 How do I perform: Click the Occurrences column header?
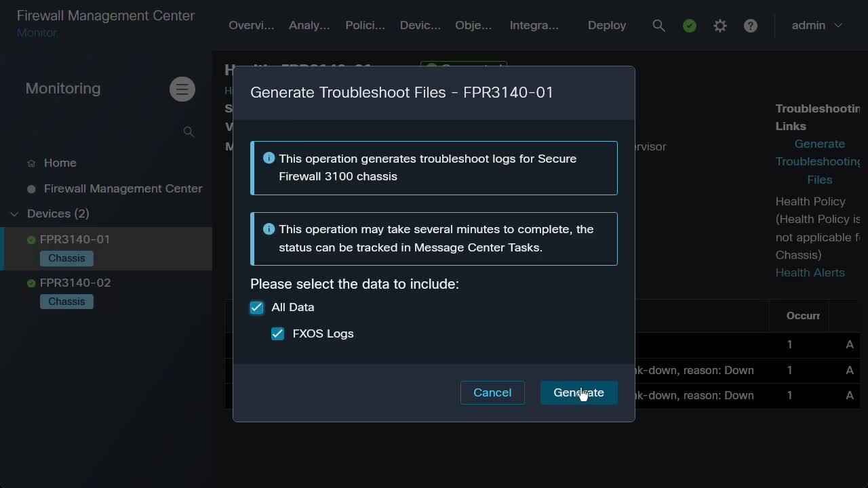coord(803,316)
